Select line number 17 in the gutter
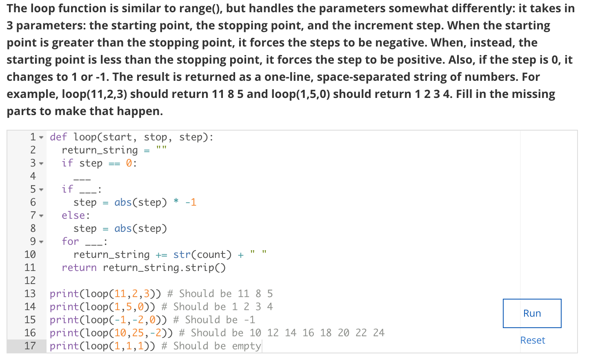 tap(33, 346)
